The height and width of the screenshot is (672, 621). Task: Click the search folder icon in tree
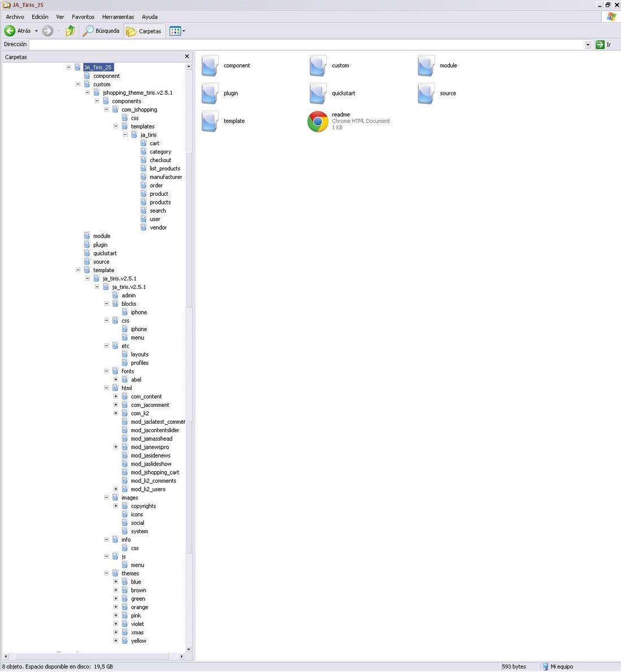(x=143, y=210)
